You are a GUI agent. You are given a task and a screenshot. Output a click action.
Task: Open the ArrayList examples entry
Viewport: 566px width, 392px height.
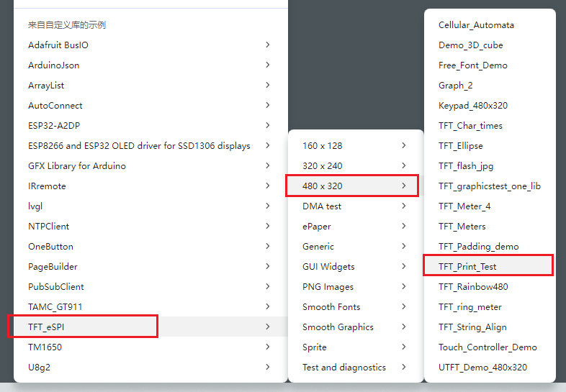[151, 86]
